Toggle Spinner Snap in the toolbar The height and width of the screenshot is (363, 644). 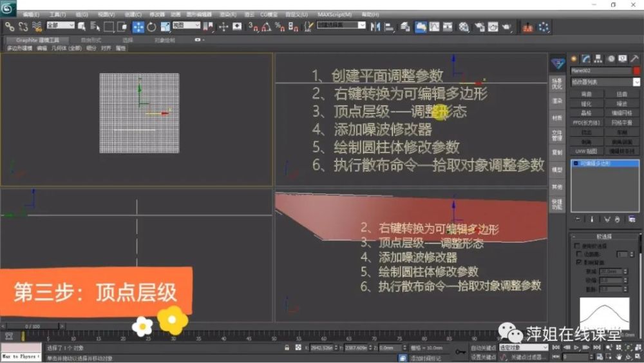tap(293, 27)
